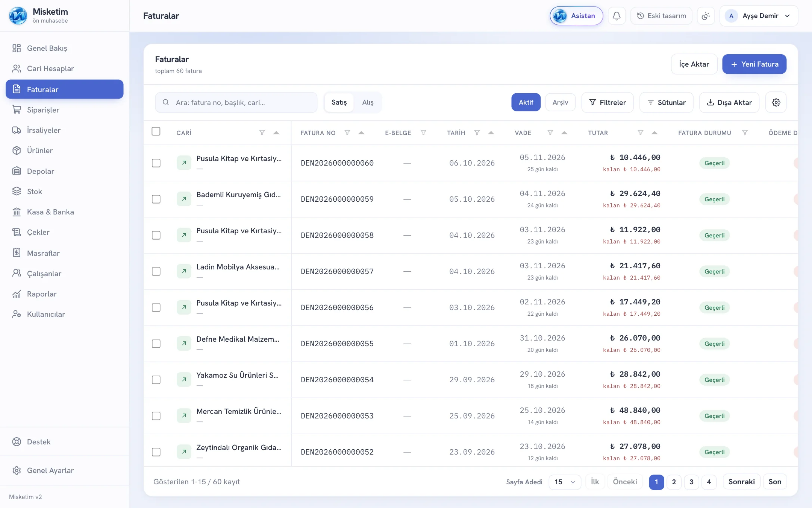Check the select-all checkbox in table header
Image resolution: width=812 pixels, height=508 pixels.
coord(156,131)
